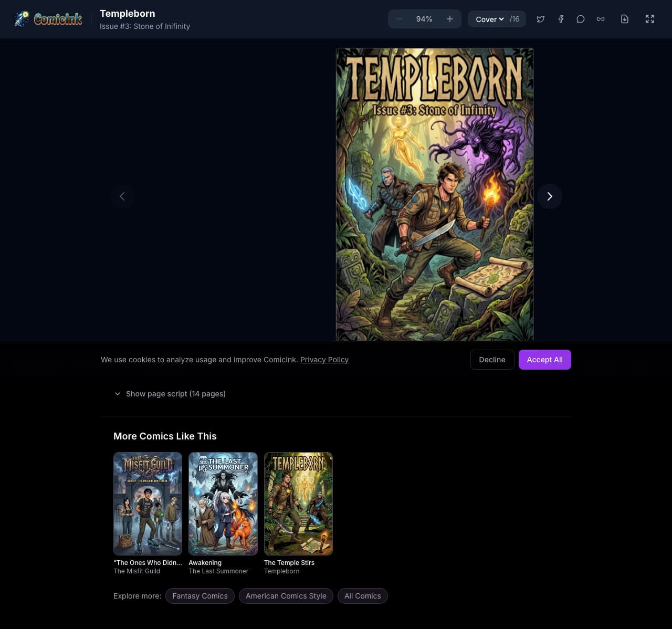This screenshot has height=629, width=672.
Task: Decline cookie usage
Action: tap(492, 360)
